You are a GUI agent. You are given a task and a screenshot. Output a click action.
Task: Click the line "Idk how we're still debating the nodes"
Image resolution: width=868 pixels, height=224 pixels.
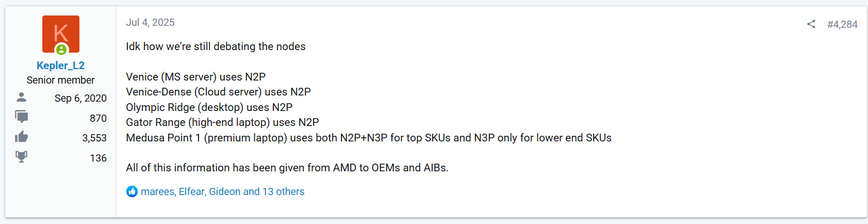pyautogui.click(x=216, y=46)
